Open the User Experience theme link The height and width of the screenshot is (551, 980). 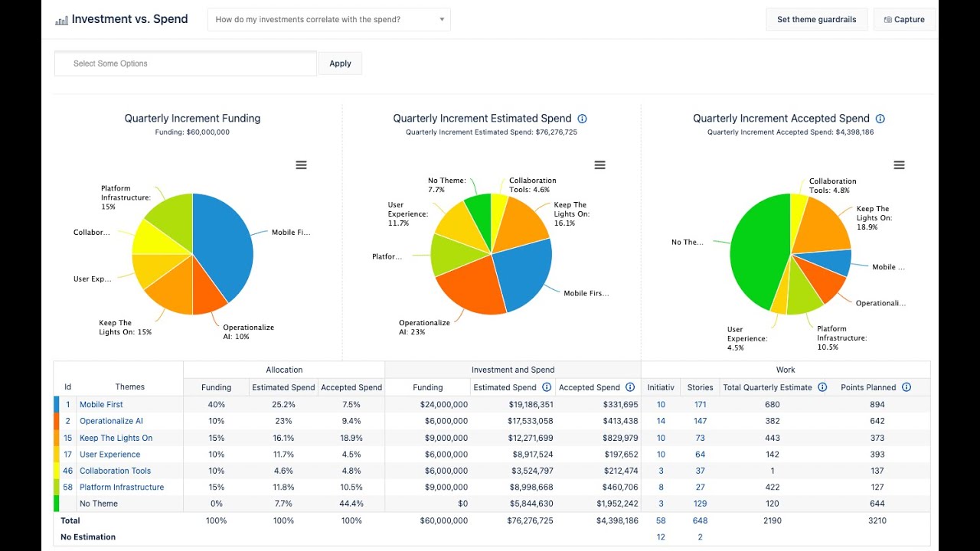pos(109,455)
